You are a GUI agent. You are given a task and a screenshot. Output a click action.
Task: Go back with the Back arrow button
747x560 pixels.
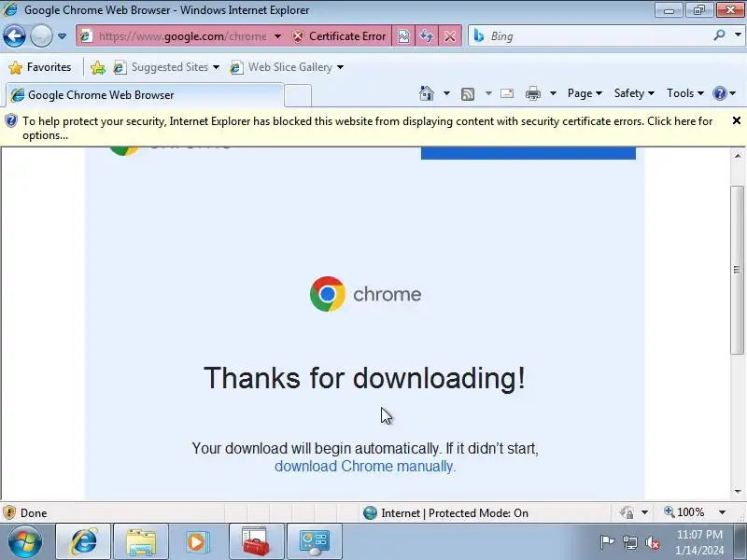click(x=14, y=35)
